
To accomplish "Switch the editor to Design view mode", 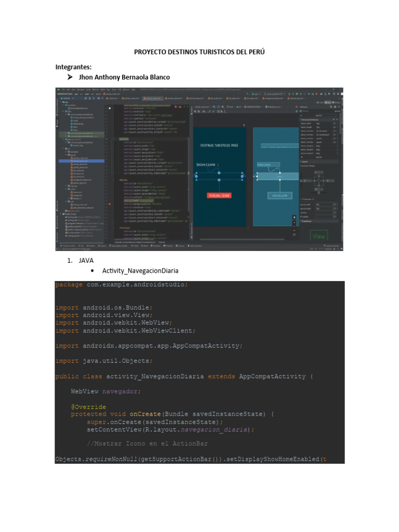I will (x=336, y=102).
